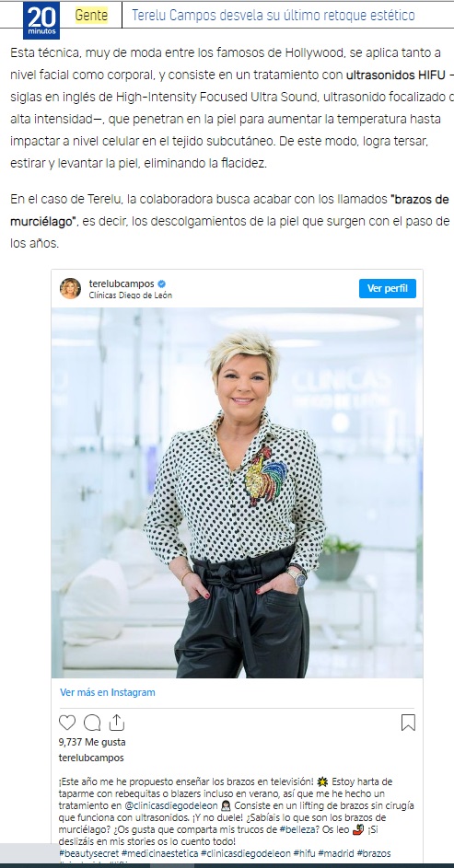Open Ver más en Instagram link
This screenshot has width=454, height=868.
pyautogui.click(x=108, y=692)
